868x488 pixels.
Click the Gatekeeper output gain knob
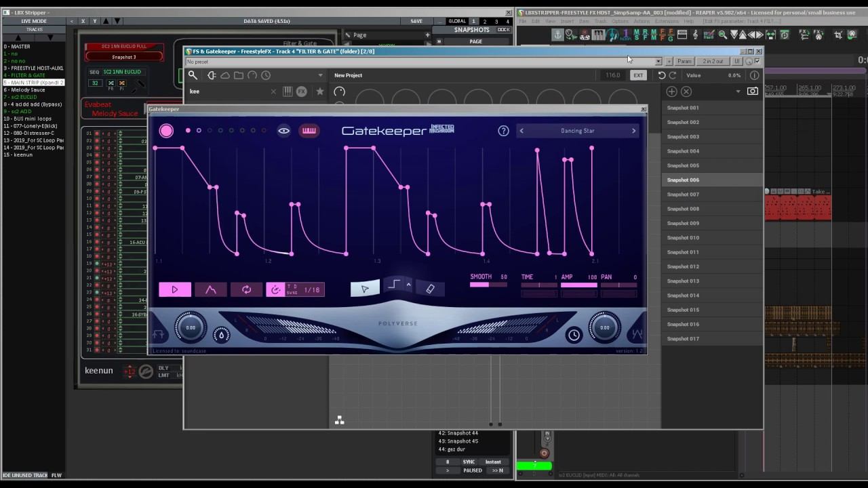[x=604, y=328]
